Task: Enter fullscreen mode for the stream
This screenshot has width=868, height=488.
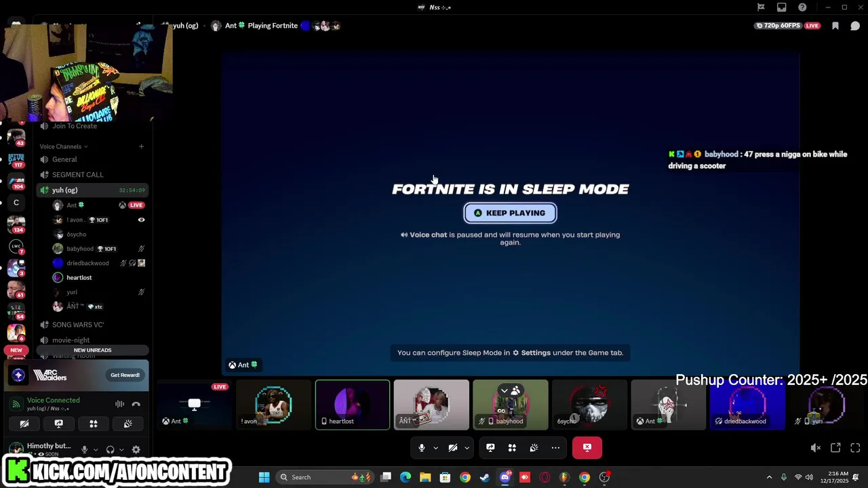Action: pyautogui.click(x=855, y=448)
